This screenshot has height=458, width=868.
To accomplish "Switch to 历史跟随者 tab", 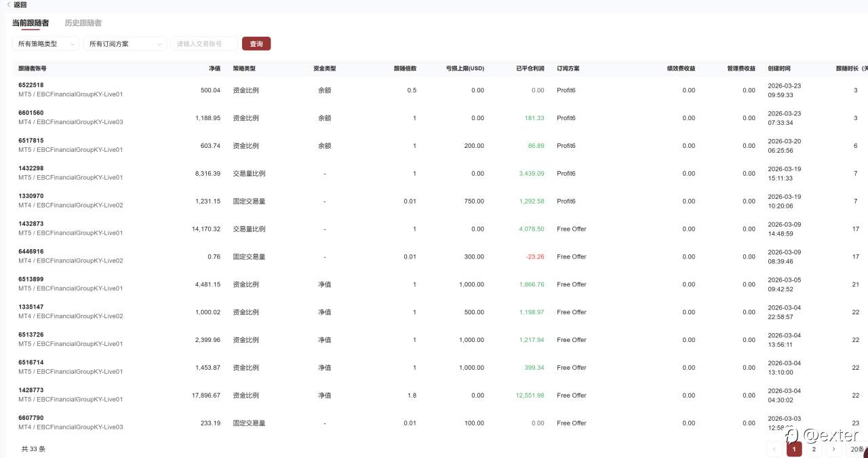I will [x=83, y=23].
